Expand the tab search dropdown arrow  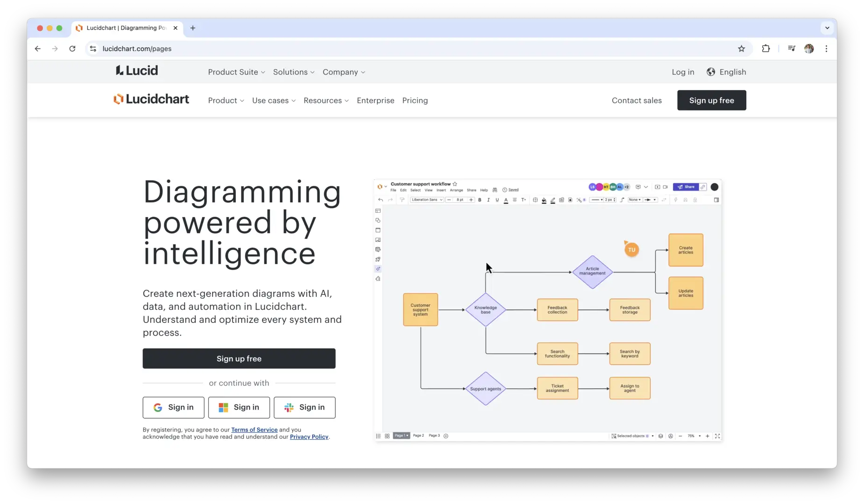coord(827,28)
